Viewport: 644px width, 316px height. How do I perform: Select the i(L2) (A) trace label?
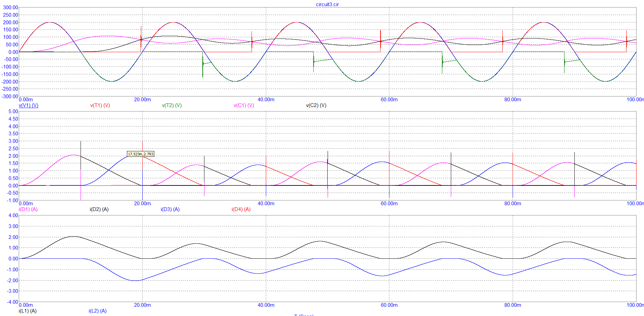[98, 311]
